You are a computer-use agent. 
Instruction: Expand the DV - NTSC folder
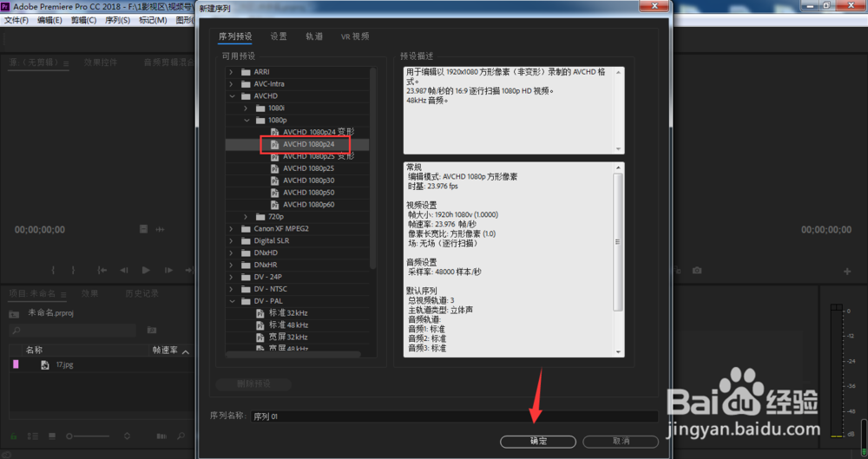[x=232, y=289]
